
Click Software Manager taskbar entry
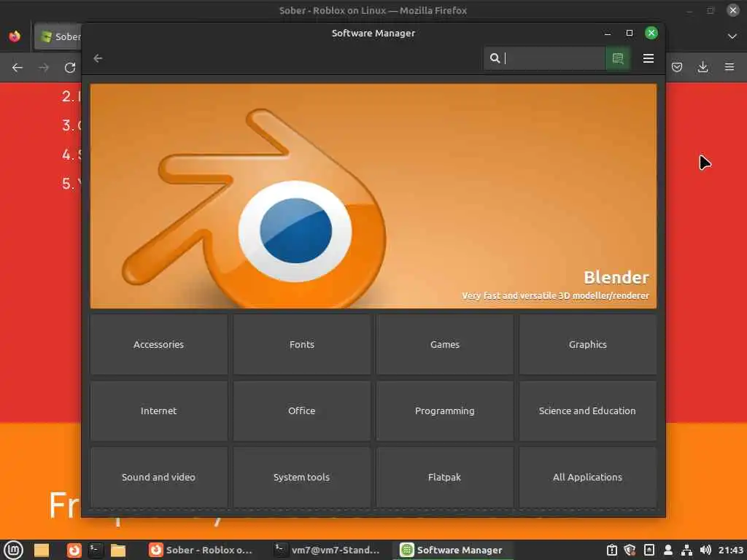pyautogui.click(x=452, y=550)
